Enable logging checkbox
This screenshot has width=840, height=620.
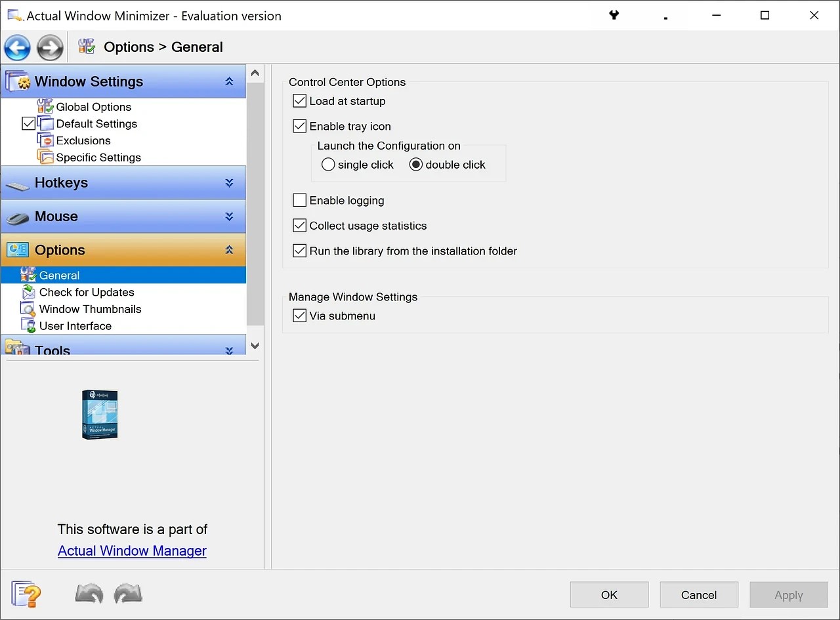(300, 200)
